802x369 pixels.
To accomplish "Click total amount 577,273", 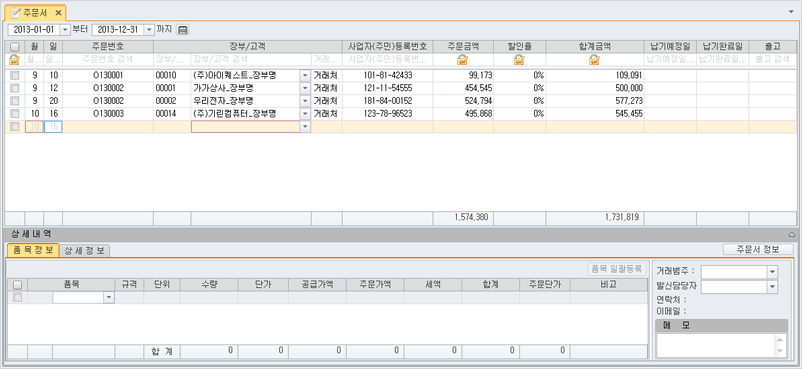I will (629, 101).
